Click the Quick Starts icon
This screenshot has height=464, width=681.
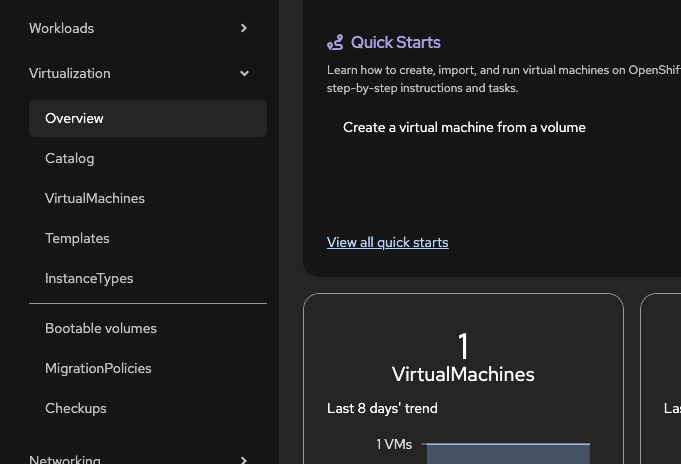[335, 43]
